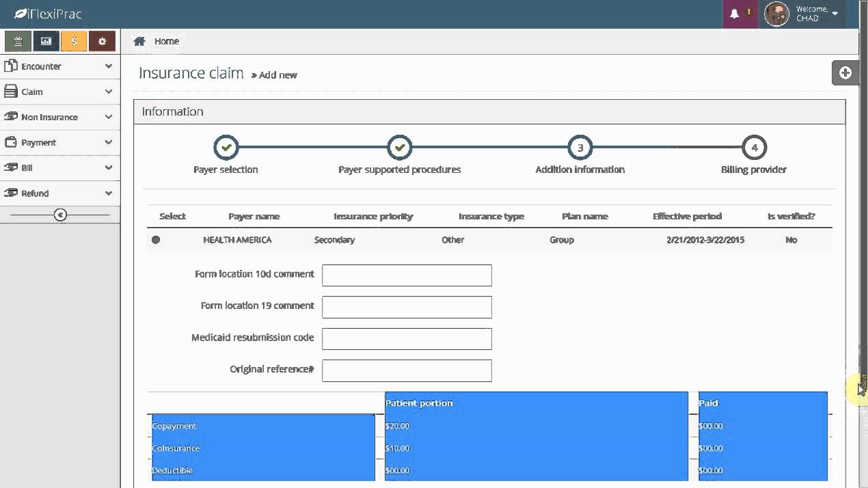The height and width of the screenshot is (488, 868).
Task: Click the Effective period column header
Action: click(x=687, y=216)
